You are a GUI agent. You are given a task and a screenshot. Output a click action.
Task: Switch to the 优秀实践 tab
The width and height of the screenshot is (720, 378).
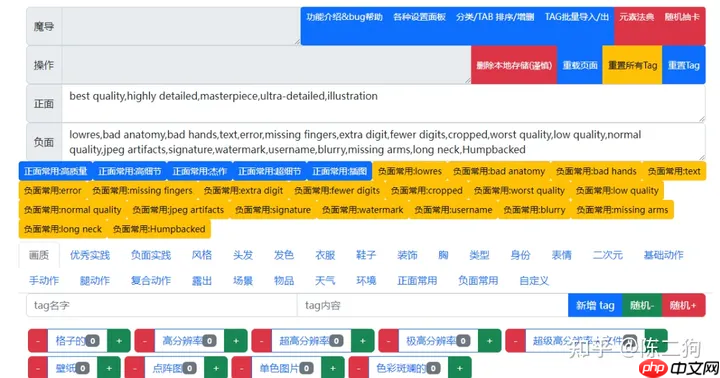90,255
